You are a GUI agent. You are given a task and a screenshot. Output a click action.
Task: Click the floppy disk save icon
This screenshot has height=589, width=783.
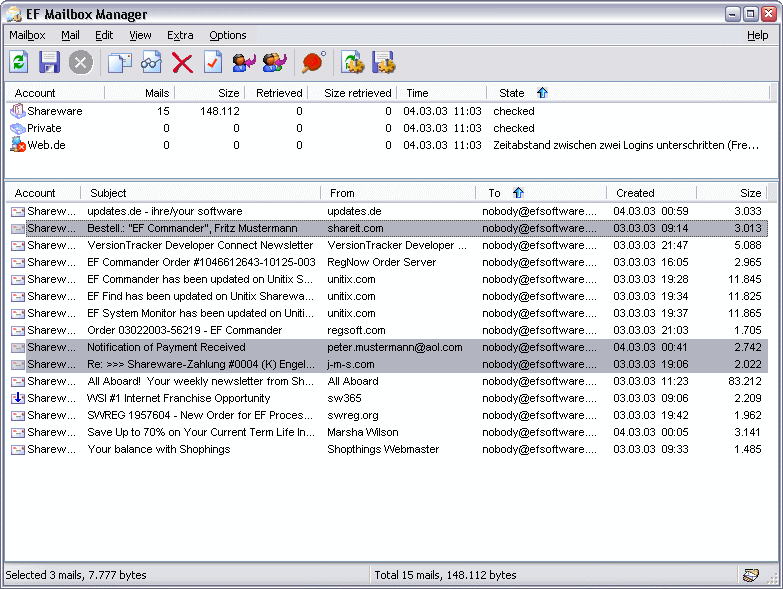click(x=49, y=63)
